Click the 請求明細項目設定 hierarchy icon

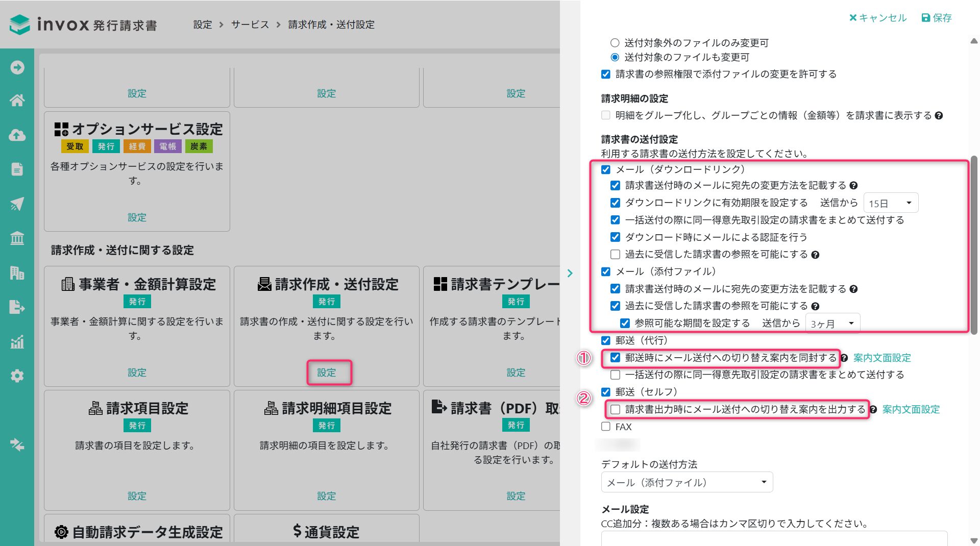271,408
